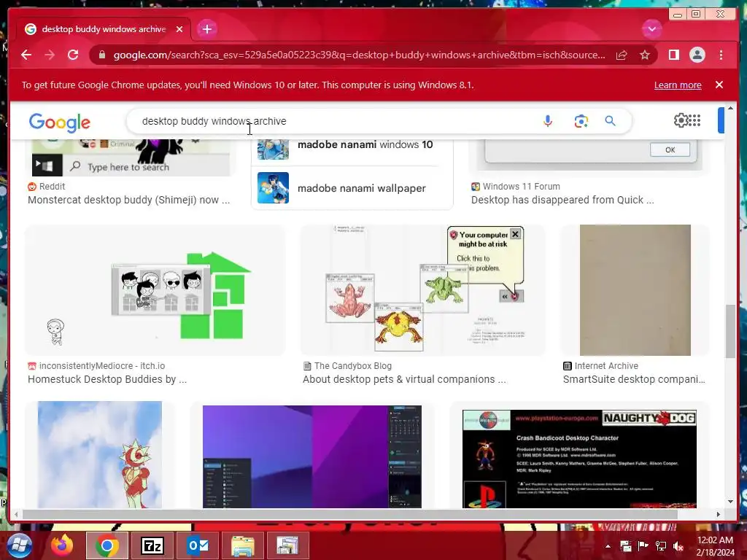Dismiss the Chrome update notification bar

point(719,85)
